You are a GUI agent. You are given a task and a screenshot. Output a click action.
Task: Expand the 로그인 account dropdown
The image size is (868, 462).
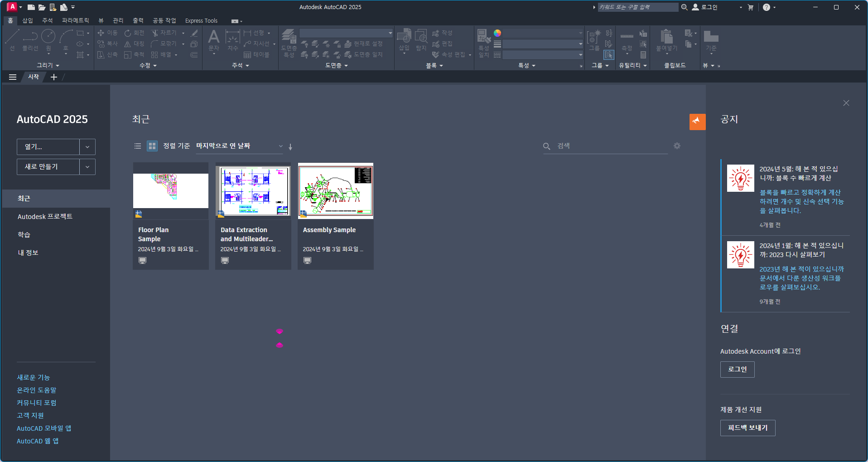pos(741,7)
